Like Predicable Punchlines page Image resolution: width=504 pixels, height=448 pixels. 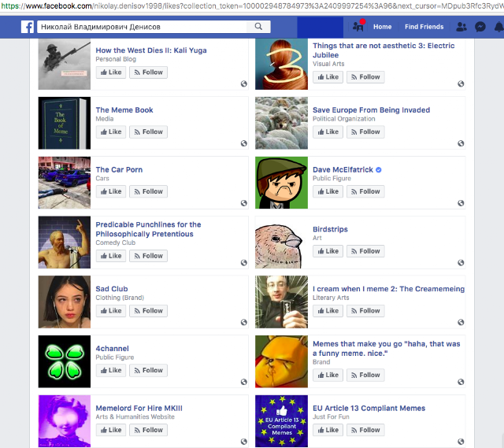point(111,256)
